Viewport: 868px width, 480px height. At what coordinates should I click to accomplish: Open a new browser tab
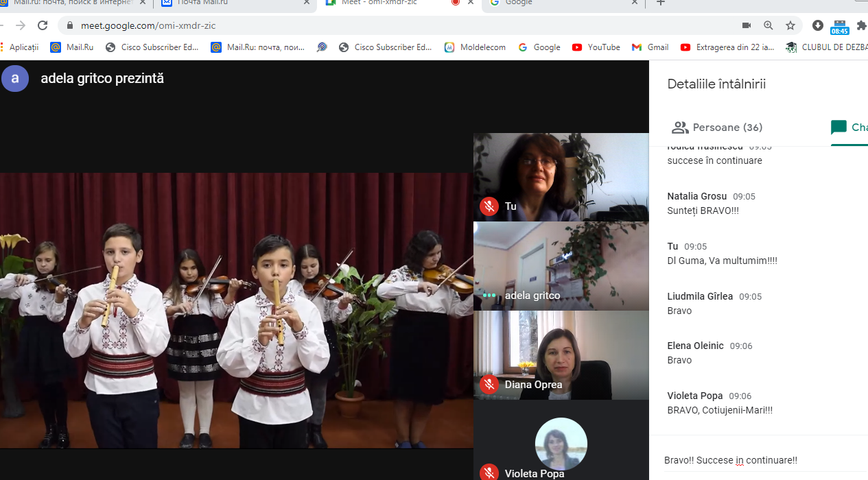[x=661, y=3]
